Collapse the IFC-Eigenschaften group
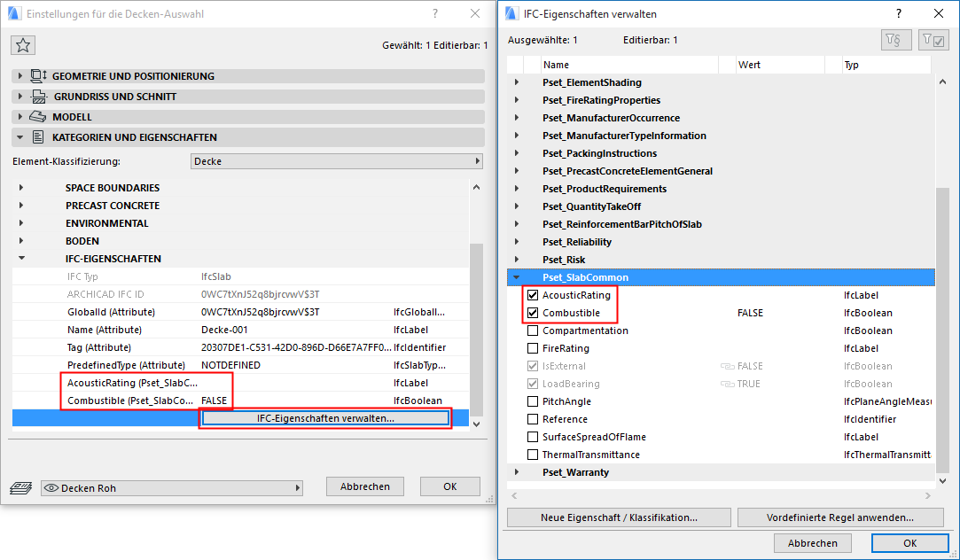The height and width of the screenshot is (560, 960). tap(21, 259)
